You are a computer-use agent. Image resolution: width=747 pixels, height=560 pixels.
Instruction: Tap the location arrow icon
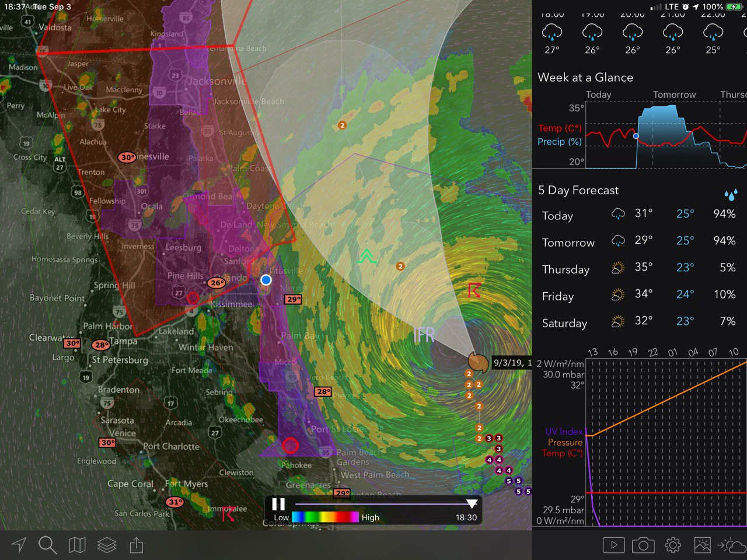pos(19,545)
